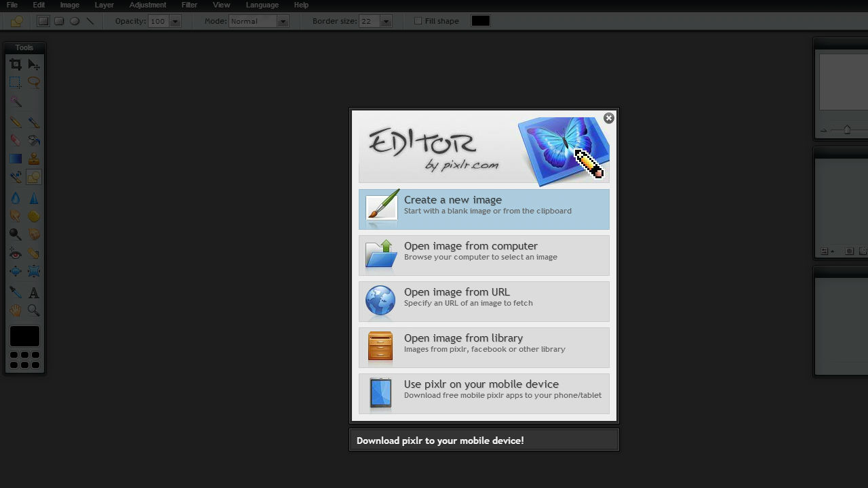Enable the Fill shape checkbox

tap(418, 21)
